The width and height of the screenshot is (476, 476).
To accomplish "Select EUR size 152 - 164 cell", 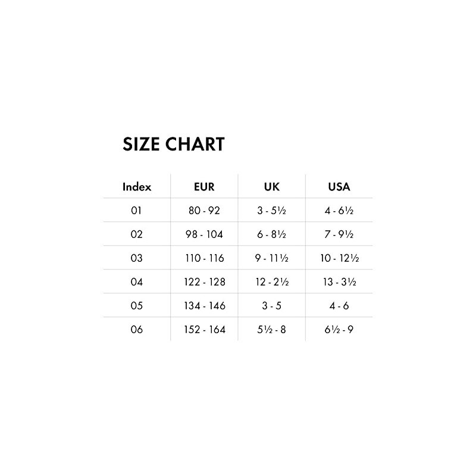I will click(204, 330).
